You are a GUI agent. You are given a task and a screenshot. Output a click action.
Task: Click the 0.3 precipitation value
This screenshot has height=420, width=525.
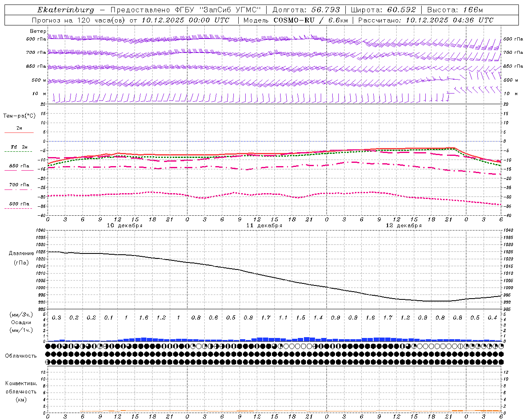[57, 318]
